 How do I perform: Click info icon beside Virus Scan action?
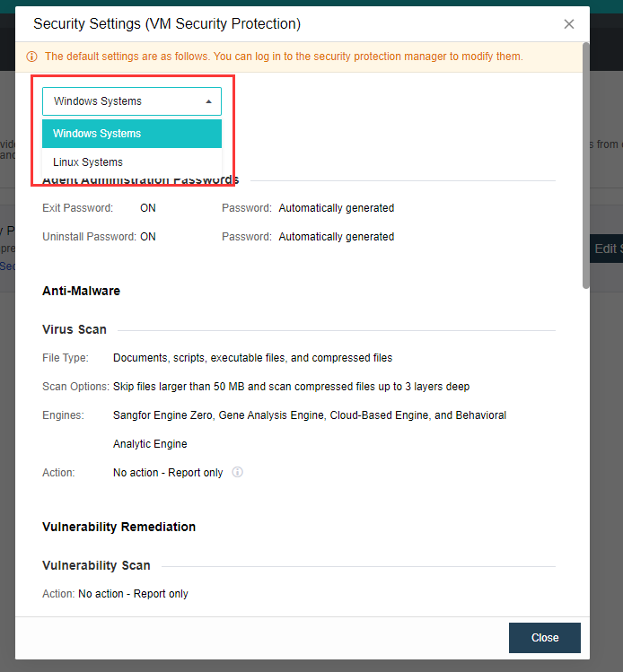(238, 472)
